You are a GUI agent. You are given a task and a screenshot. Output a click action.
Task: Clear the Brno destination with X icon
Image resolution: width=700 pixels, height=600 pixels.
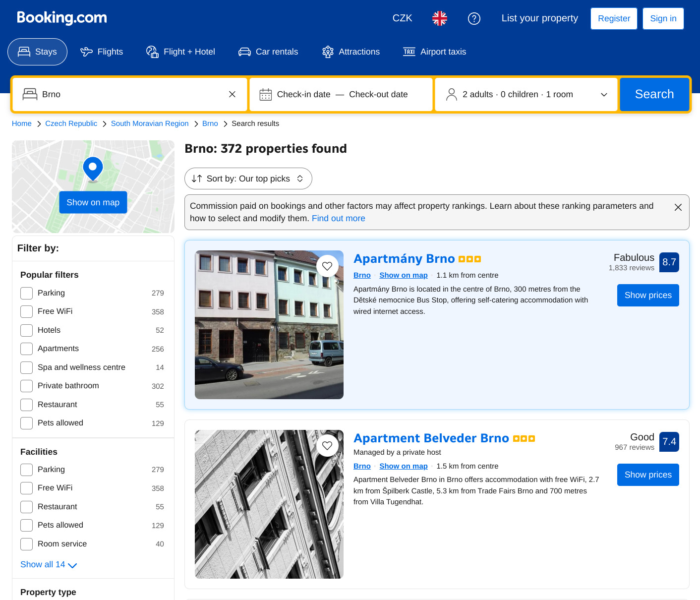232,94
